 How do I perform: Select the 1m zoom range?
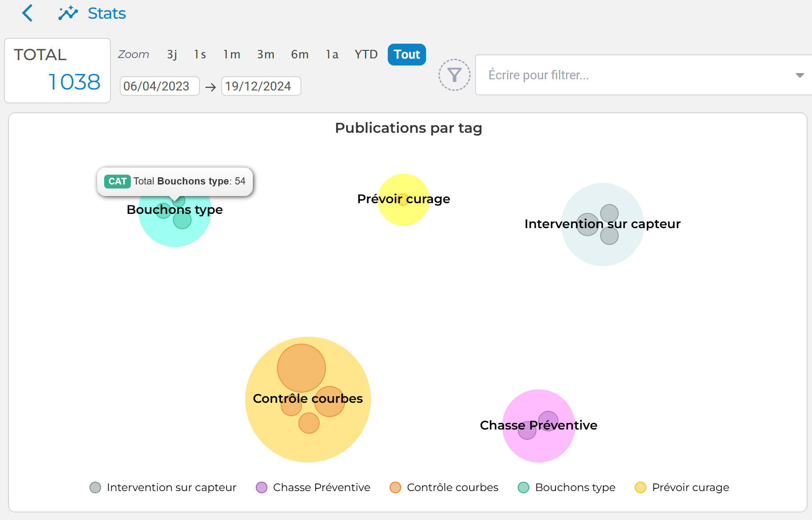[231, 54]
